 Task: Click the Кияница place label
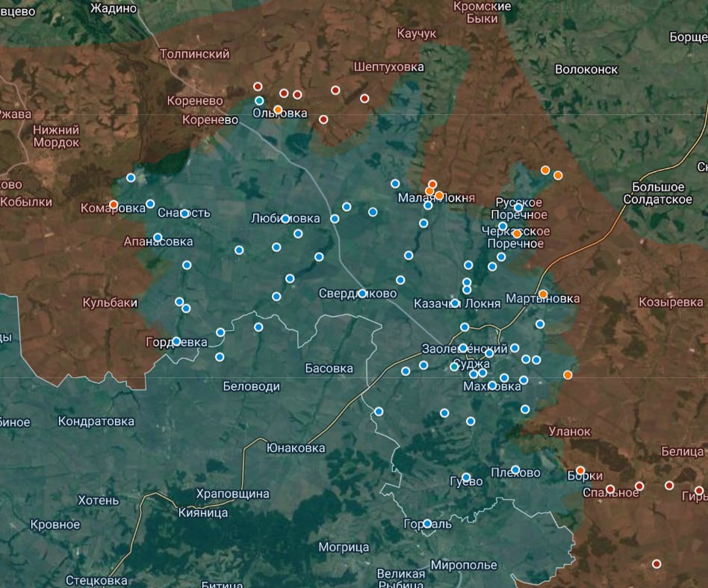[202, 513]
